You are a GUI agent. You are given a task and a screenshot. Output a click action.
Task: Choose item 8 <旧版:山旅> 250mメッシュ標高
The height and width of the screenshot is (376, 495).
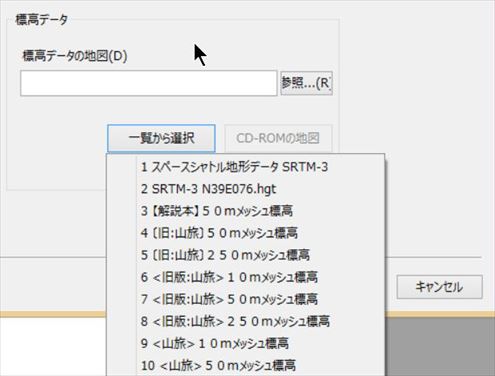pos(246,321)
